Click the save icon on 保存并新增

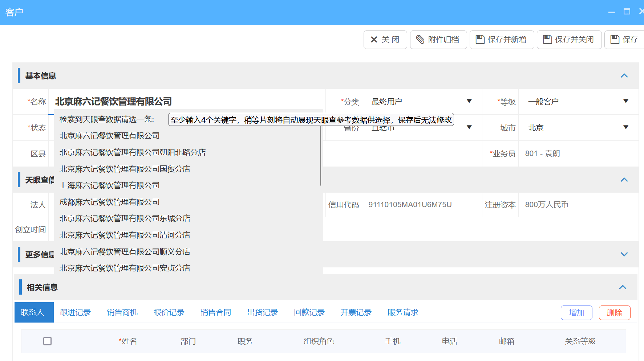pos(480,39)
